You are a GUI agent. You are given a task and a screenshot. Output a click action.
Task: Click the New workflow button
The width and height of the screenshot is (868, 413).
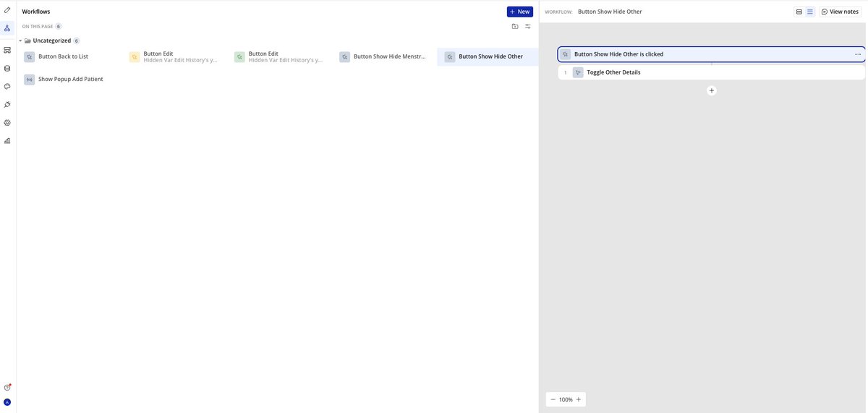[519, 12]
